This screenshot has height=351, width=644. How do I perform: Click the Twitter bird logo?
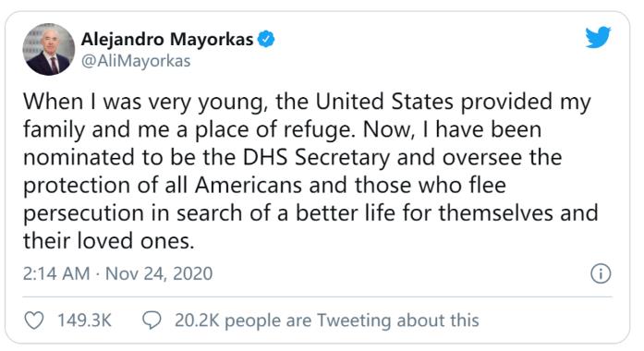click(598, 38)
